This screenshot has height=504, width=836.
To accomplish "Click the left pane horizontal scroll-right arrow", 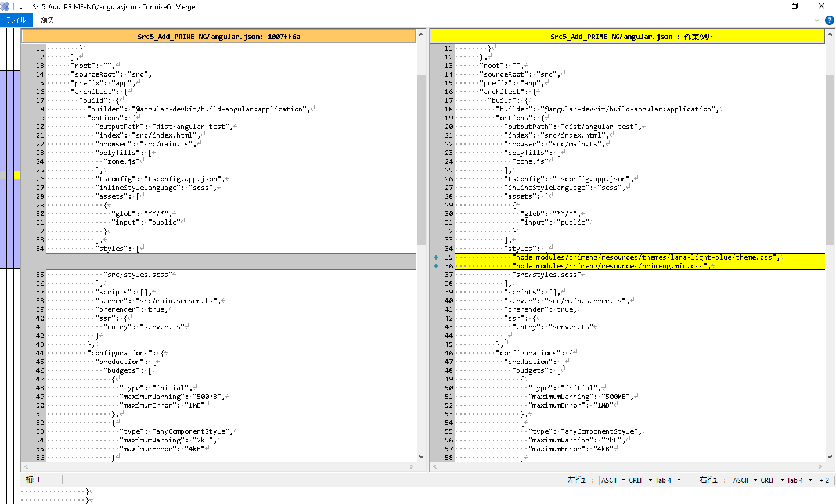I will pyautogui.click(x=412, y=466).
